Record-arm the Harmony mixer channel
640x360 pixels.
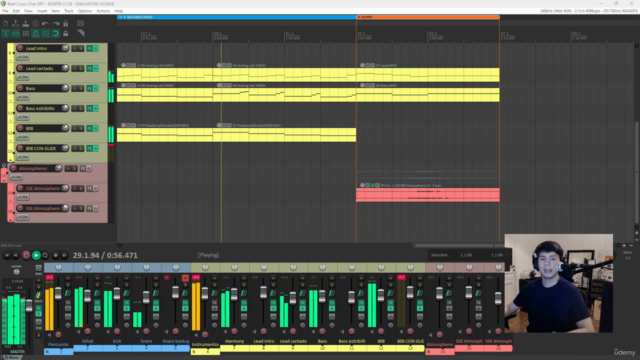coord(234,331)
